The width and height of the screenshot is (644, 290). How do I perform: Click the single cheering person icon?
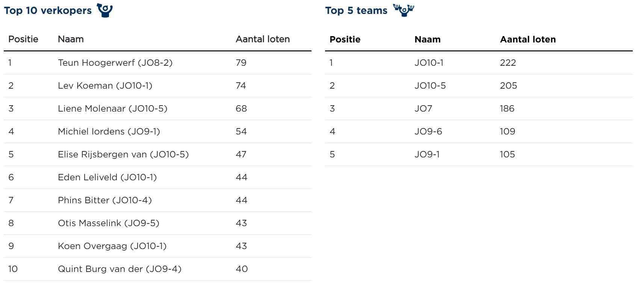point(105,10)
